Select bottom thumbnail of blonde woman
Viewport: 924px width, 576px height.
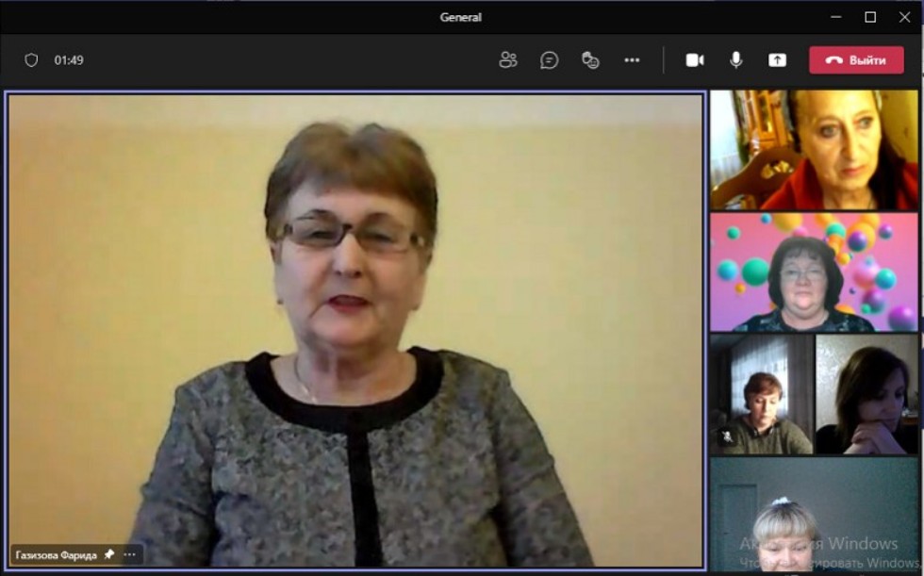tap(814, 515)
